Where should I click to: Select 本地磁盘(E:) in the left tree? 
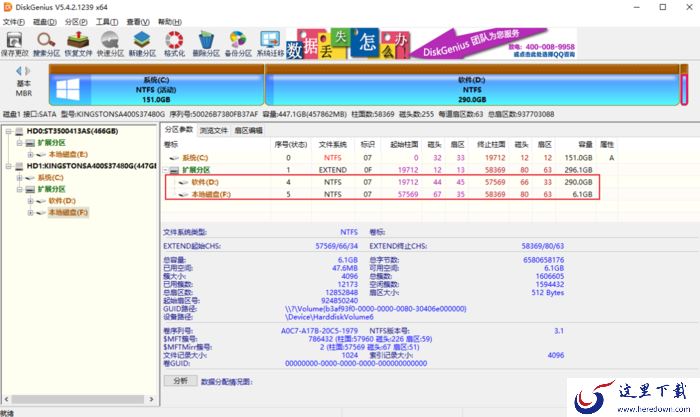click(68, 154)
